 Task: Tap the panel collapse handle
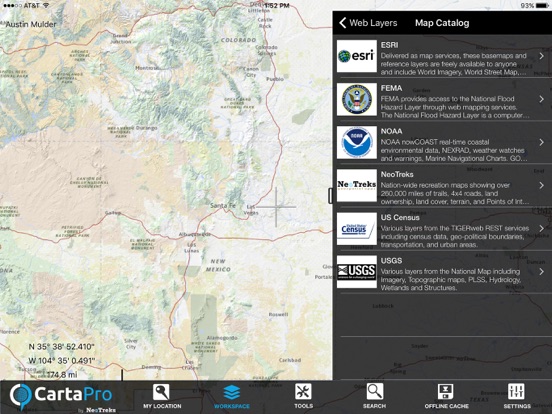click(x=330, y=196)
